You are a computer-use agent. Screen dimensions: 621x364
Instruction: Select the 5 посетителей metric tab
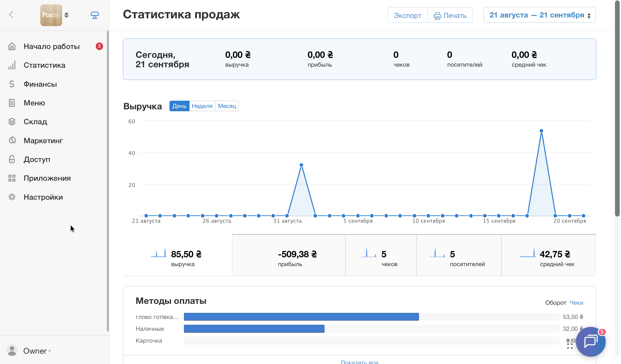point(459,255)
